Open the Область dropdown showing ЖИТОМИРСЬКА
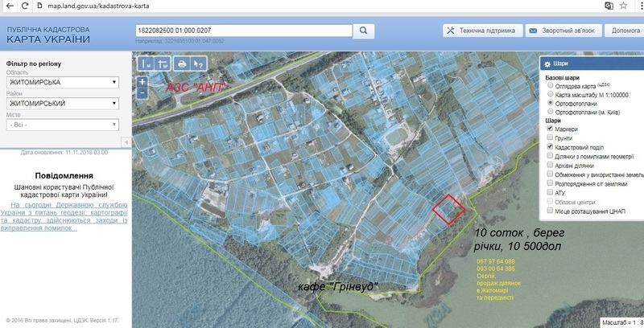This screenshot has width=644, height=328. 62,82
